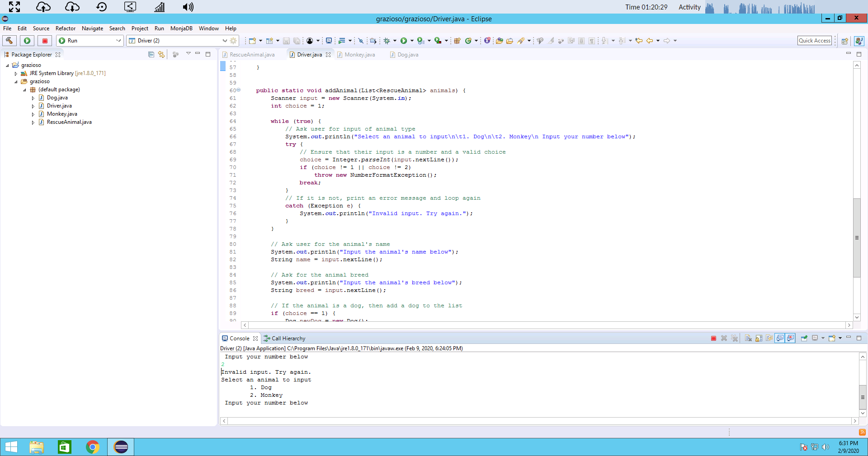Toggle Show Console When Standard Out Changes
This screenshot has width=868, height=456.
[780, 338]
